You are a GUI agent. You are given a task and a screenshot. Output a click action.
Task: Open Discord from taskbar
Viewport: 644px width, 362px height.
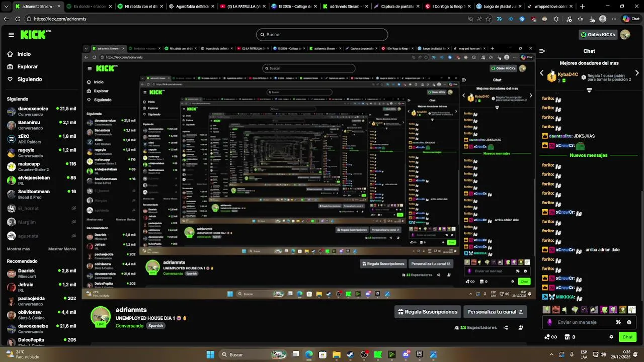[x=406, y=354]
